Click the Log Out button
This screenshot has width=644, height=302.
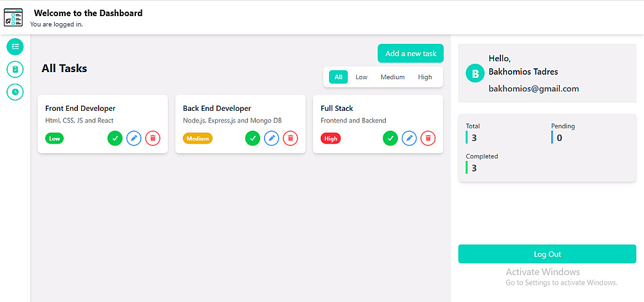[547, 254]
